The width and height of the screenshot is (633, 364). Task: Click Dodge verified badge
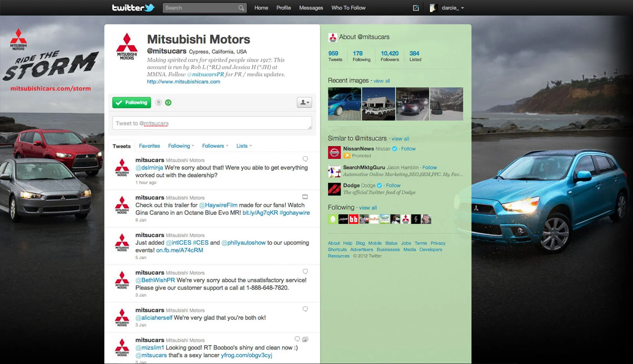click(x=379, y=185)
